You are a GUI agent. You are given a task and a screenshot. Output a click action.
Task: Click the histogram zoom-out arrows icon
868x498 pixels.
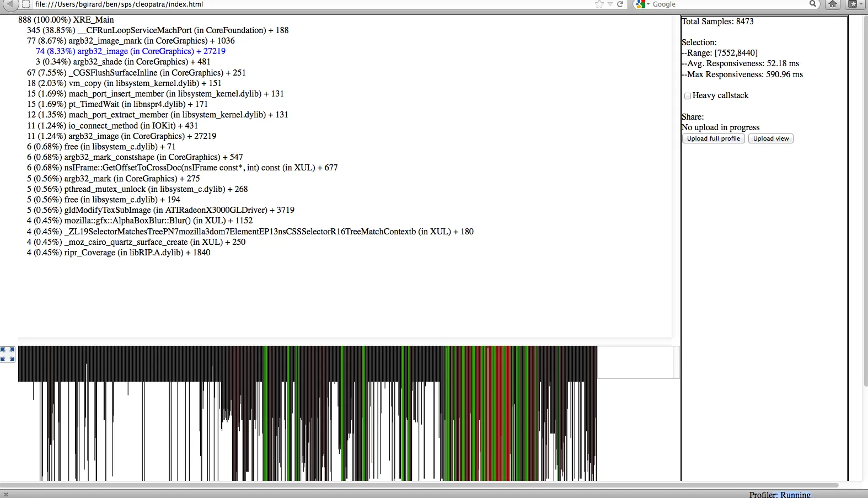8,354
